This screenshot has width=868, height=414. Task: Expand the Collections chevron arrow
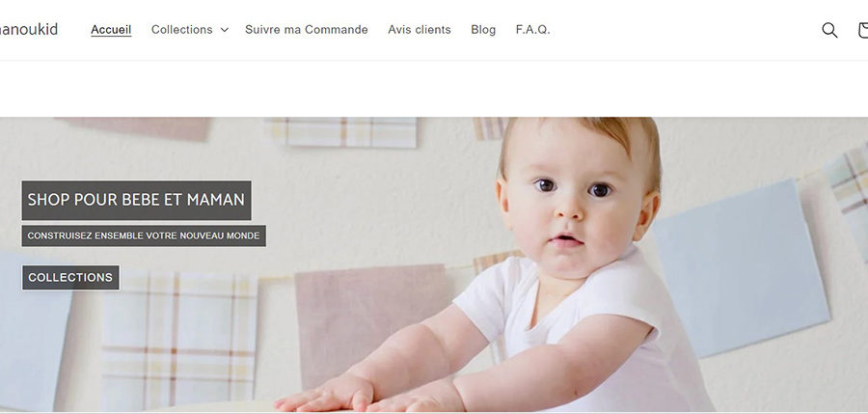pos(224,30)
